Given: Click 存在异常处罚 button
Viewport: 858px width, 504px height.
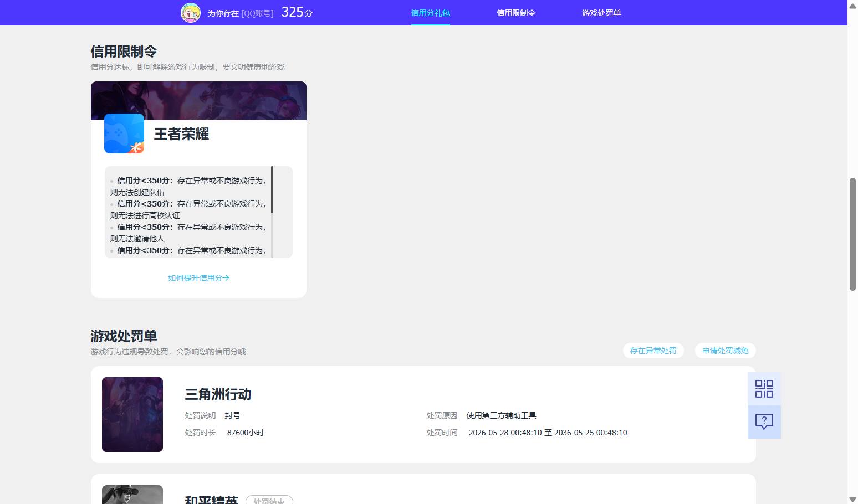Looking at the screenshot, I should (x=653, y=351).
